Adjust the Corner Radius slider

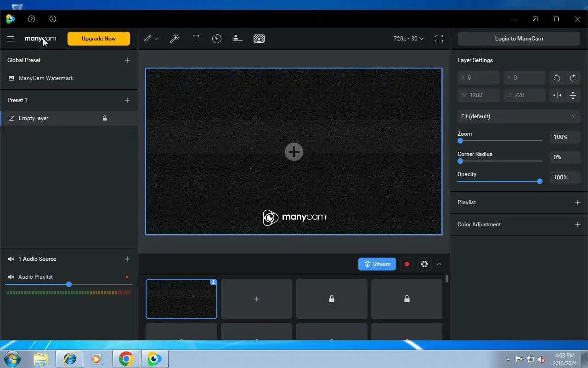click(500, 161)
